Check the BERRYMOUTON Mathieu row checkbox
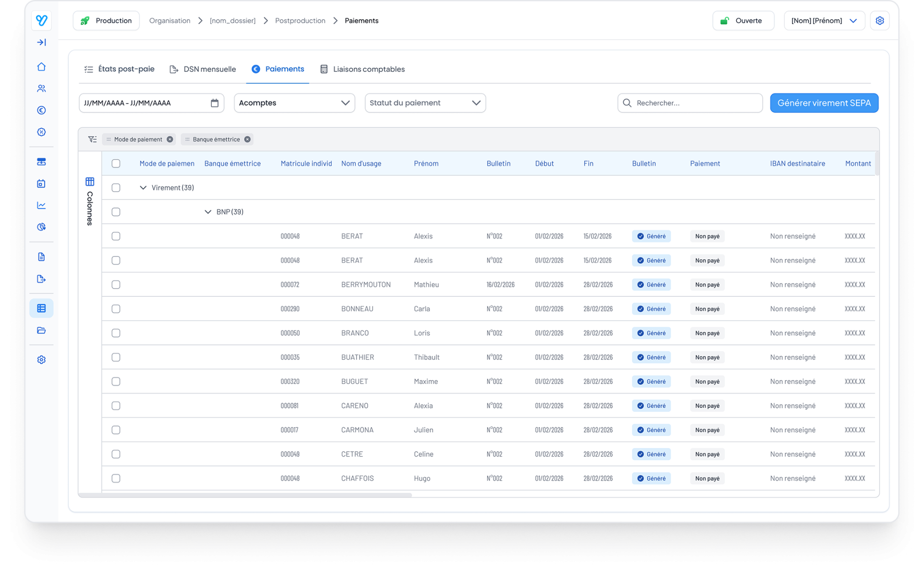924x572 pixels. (x=116, y=285)
